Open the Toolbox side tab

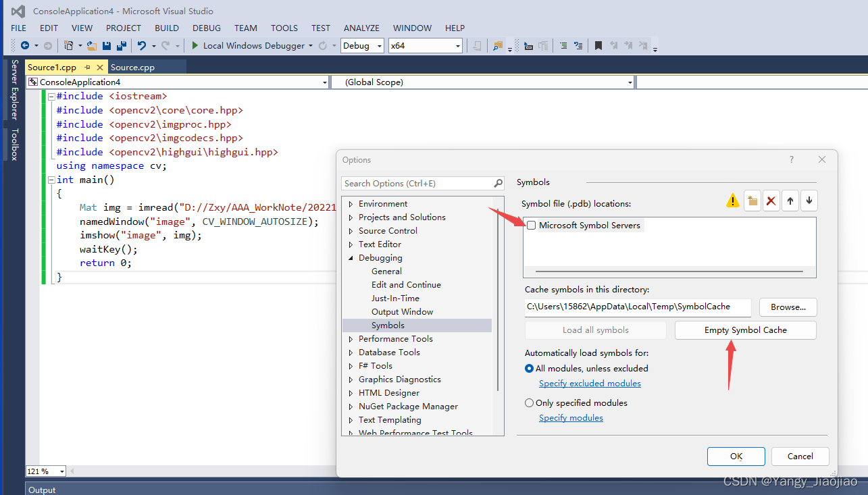(x=15, y=145)
